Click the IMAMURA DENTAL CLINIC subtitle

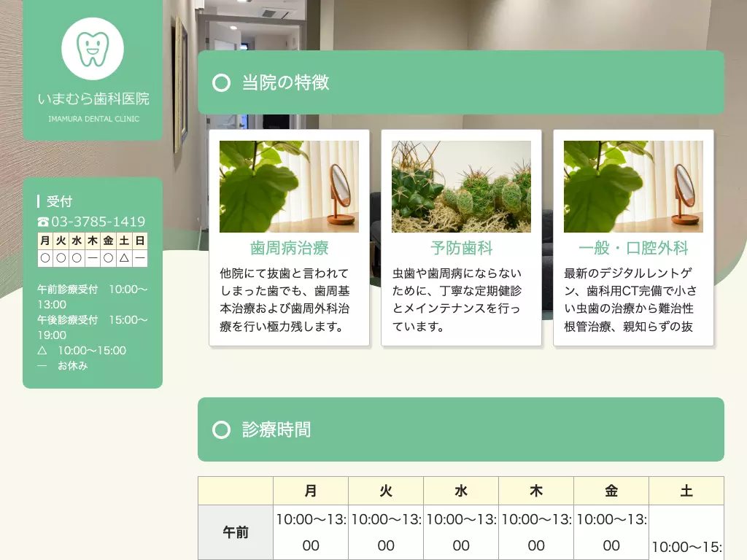click(x=93, y=119)
